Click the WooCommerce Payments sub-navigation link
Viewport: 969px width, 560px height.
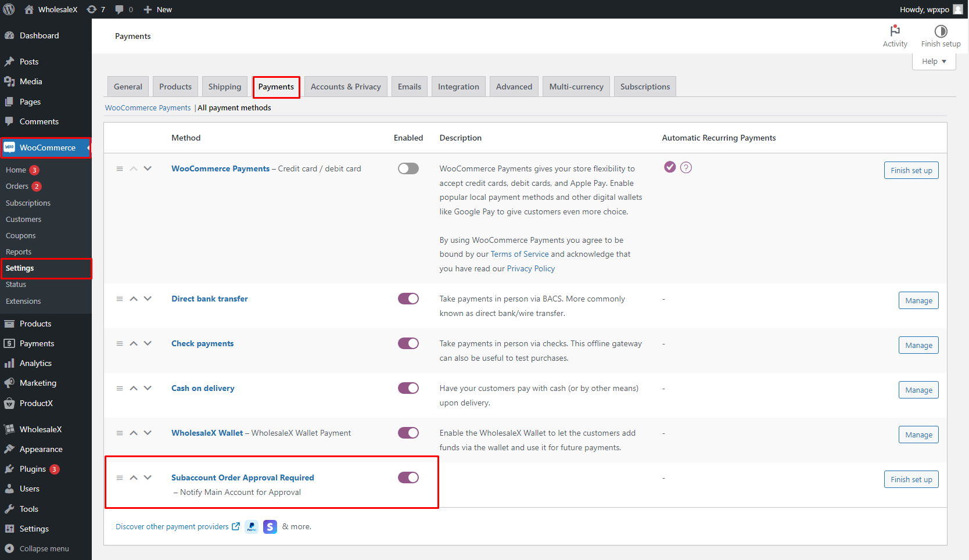coord(148,107)
